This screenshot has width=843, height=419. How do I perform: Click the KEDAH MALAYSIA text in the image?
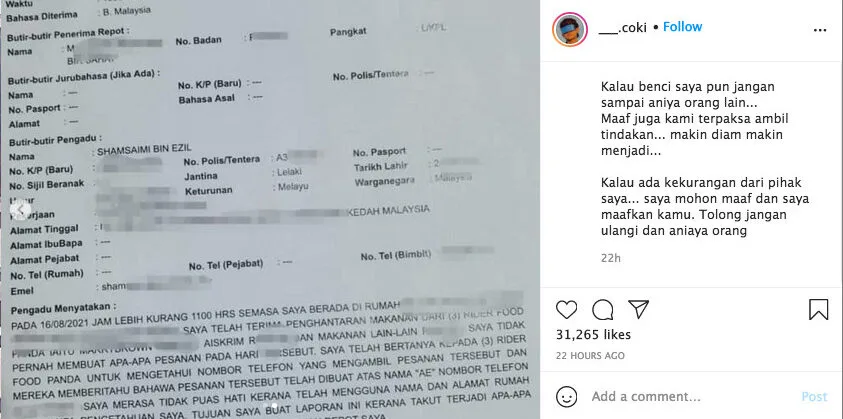tap(388, 209)
